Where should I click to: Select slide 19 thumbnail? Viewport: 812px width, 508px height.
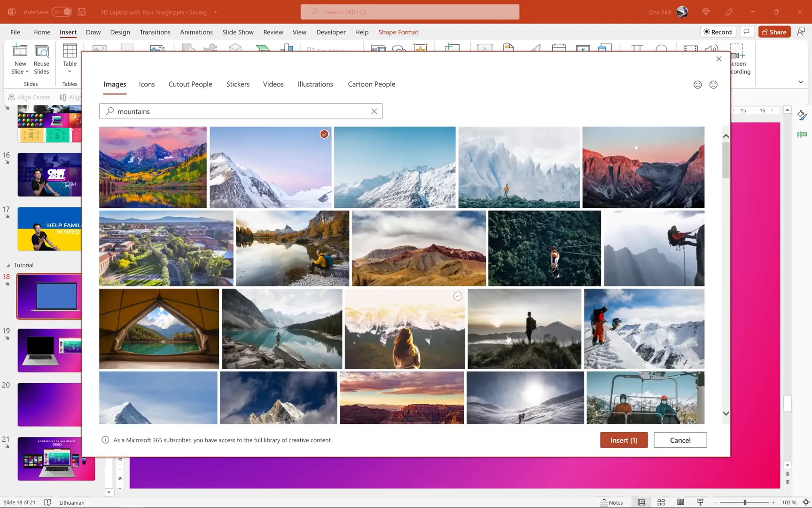coord(49,350)
